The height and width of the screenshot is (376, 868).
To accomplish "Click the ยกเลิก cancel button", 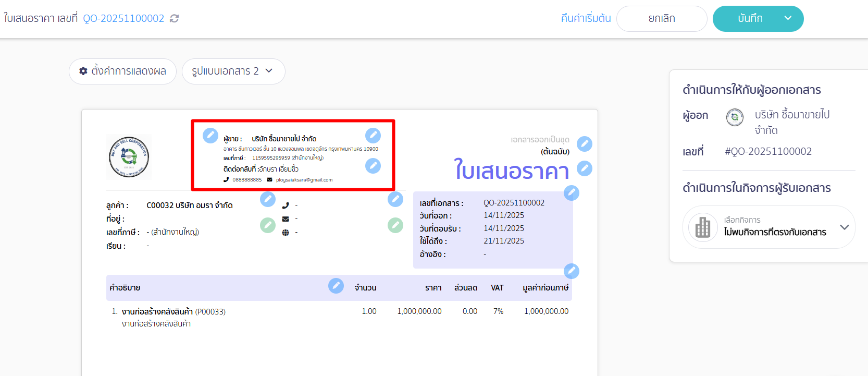I will 662,19.
